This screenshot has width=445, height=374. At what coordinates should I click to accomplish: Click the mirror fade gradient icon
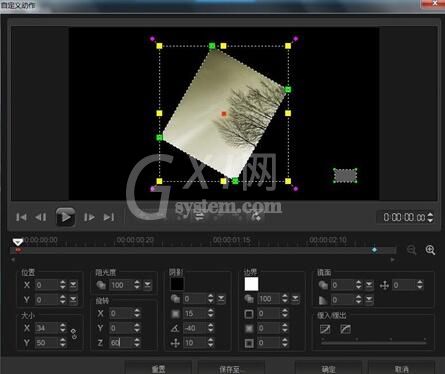pyautogui.click(x=323, y=300)
